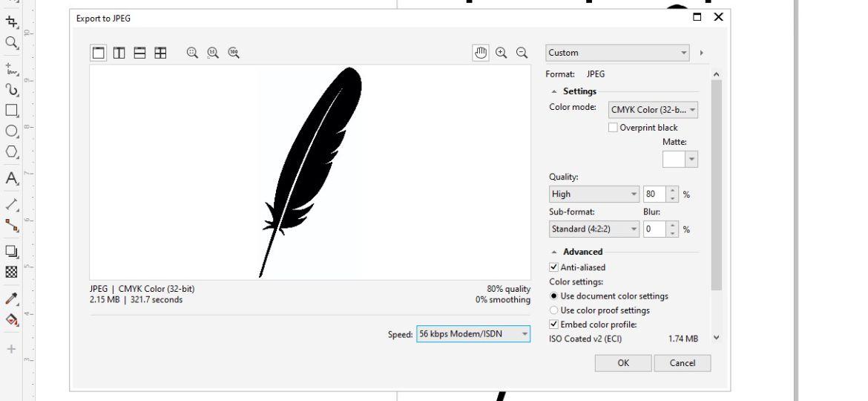Select Use color proof settings

[x=553, y=310]
